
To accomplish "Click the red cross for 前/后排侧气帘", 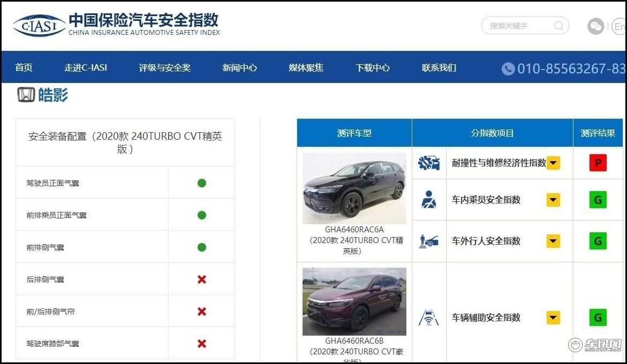I will pyautogui.click(x=201, y=311).
